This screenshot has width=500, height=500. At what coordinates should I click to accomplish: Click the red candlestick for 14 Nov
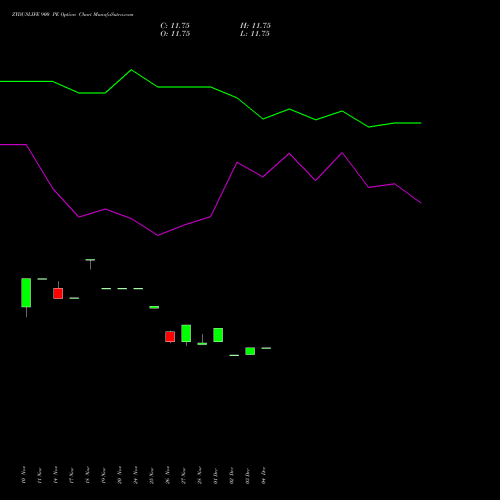[x=58, y=293]
